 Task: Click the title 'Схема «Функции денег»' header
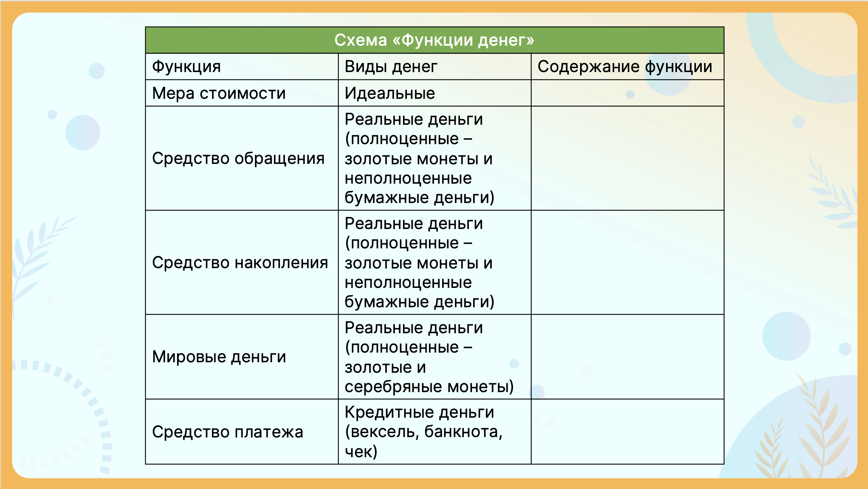[434, 40]
